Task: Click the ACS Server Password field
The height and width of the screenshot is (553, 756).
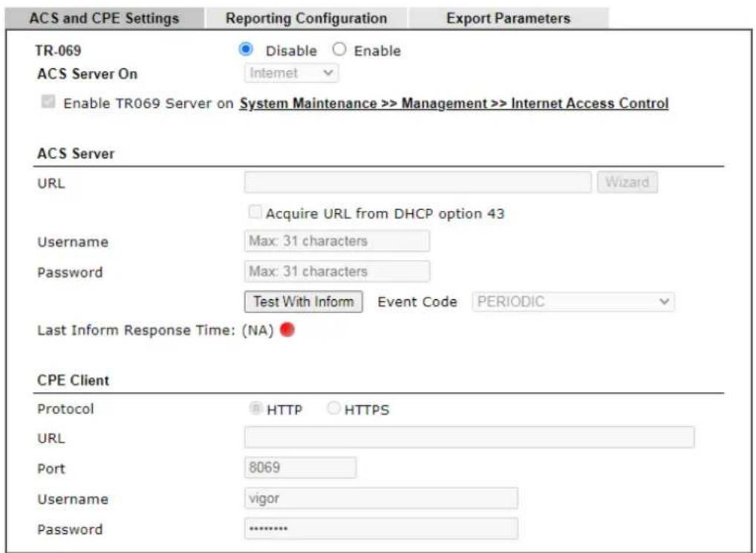Action: coord(337,271)
